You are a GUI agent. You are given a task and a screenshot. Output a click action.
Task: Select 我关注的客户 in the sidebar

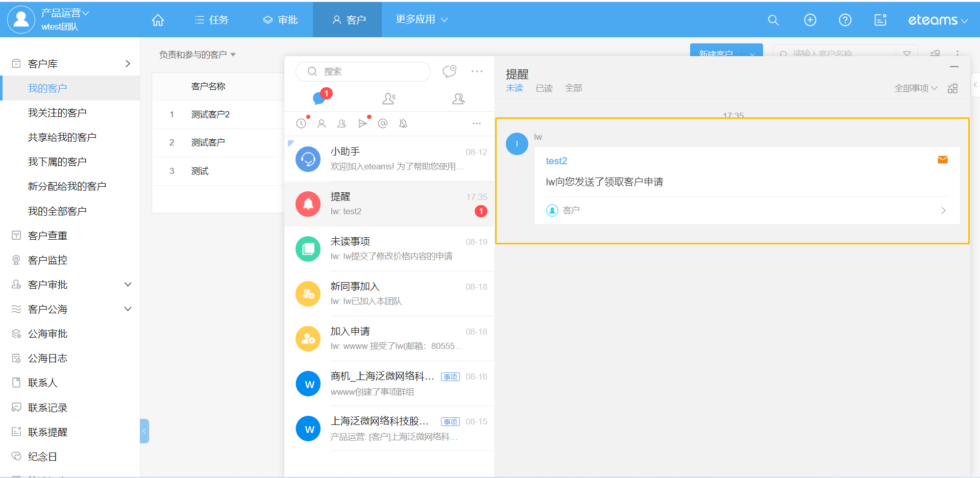[x=57, y=113]
